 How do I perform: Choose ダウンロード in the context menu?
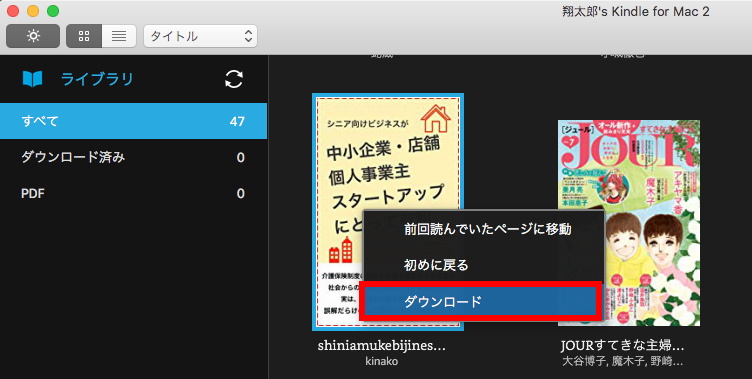(481, 301)
